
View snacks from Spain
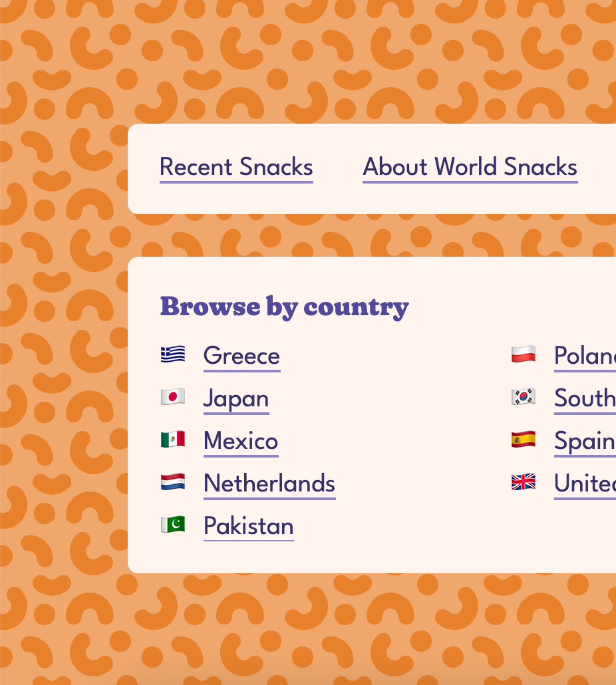pyautogui.click(x=584, y=441)
